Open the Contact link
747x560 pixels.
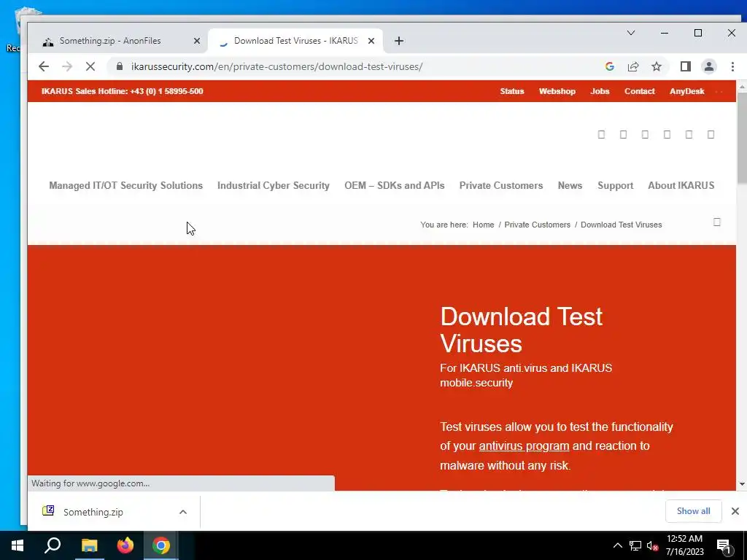pyautogui.click(x=639, y=91)
